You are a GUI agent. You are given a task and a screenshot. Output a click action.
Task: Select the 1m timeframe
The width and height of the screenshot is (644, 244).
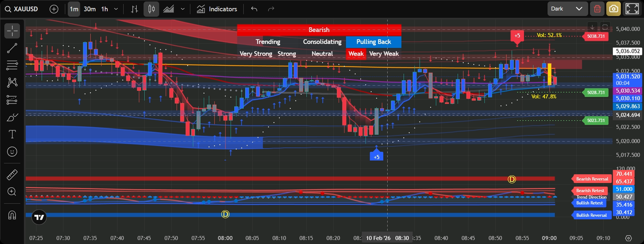74,9
